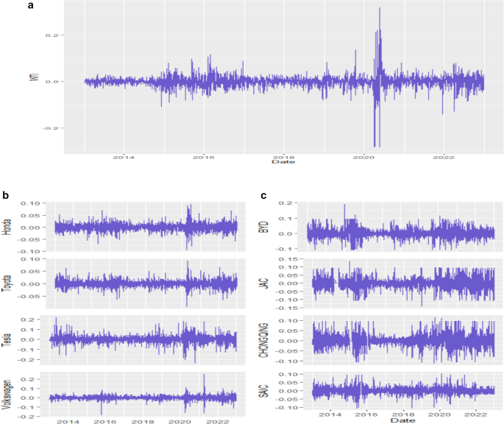Screen dimensions: 504x424
Task: Click the 2020 tick under the WTI chart
Action: coord(363,158)
